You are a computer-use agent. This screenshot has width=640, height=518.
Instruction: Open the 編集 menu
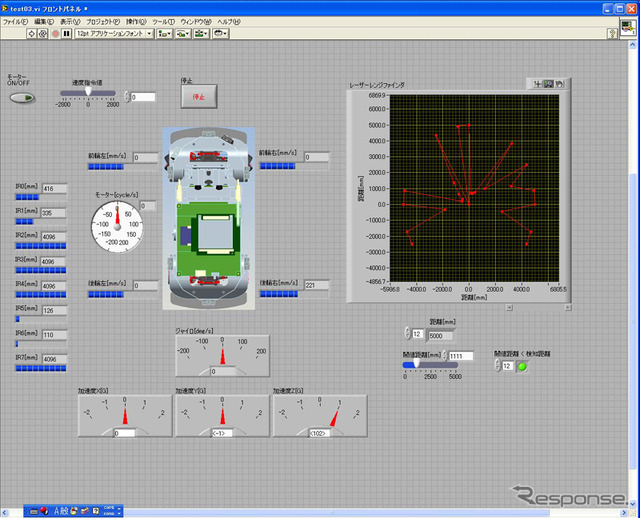click(44, 22)
